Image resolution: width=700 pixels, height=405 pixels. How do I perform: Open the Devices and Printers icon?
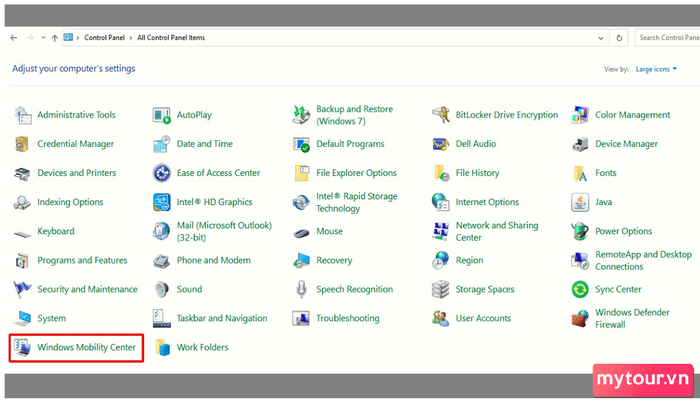pos(22,173)
